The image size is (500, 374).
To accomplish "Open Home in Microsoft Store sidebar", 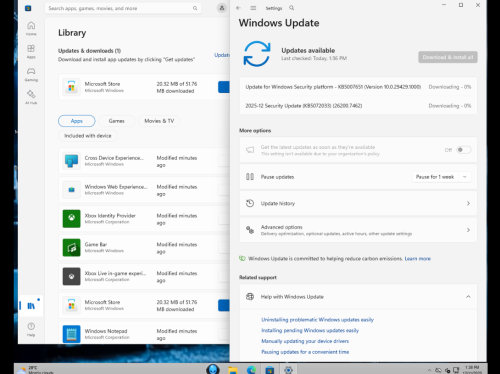I will (31, 28).
